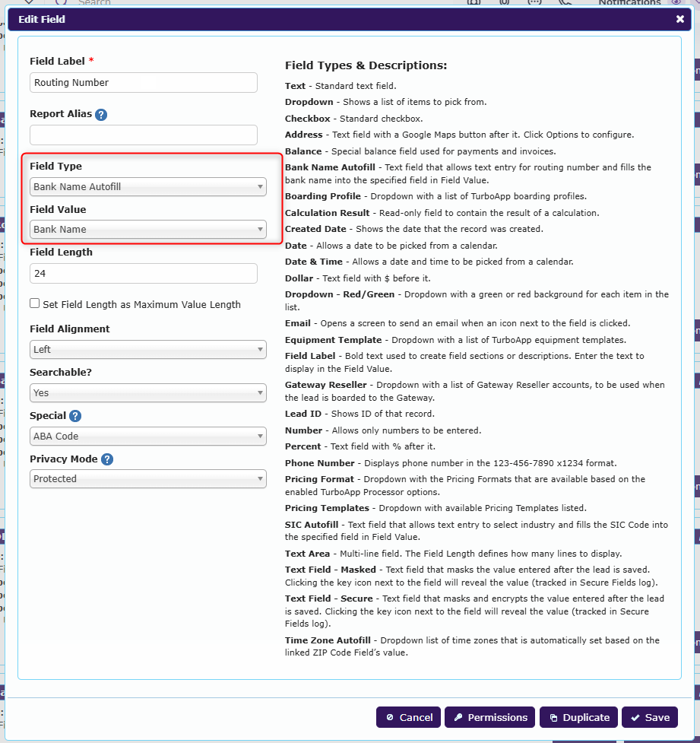This screenshot has width=700, height=743.
Task: Click the 'Text Area' description entry
Action: pyautogui.click(x=453, y=554)
